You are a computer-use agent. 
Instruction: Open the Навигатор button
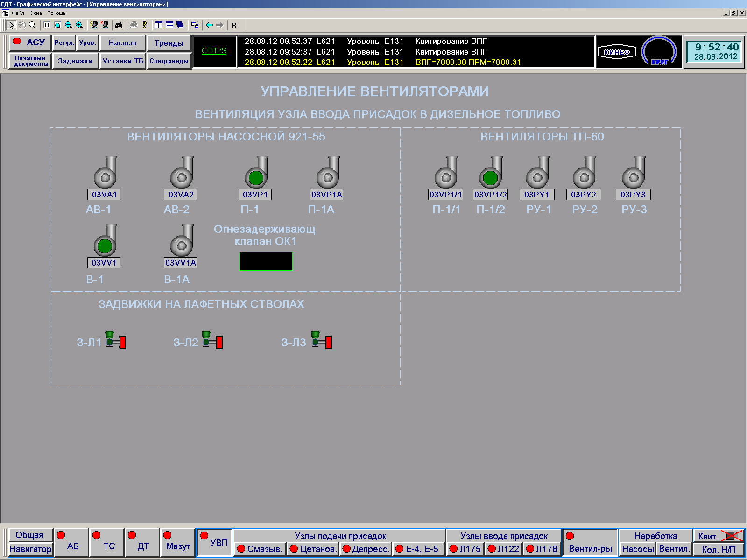point(31,549)
